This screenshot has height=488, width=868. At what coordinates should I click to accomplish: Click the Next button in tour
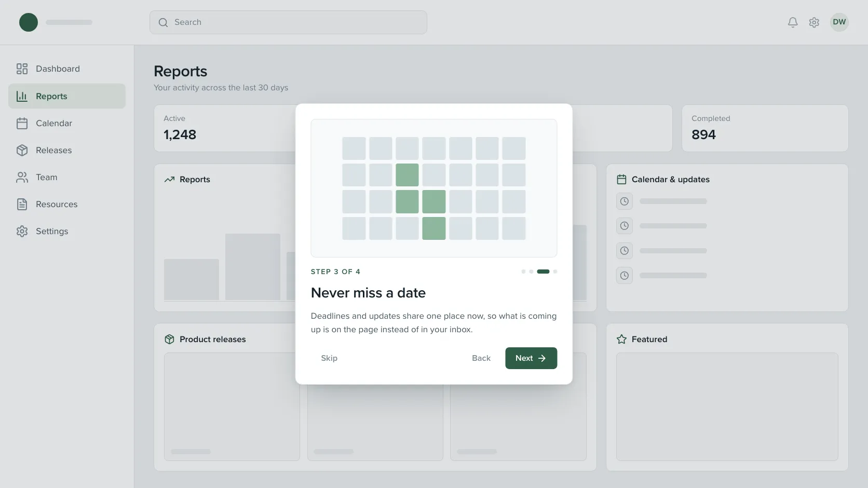click(531, 358)
